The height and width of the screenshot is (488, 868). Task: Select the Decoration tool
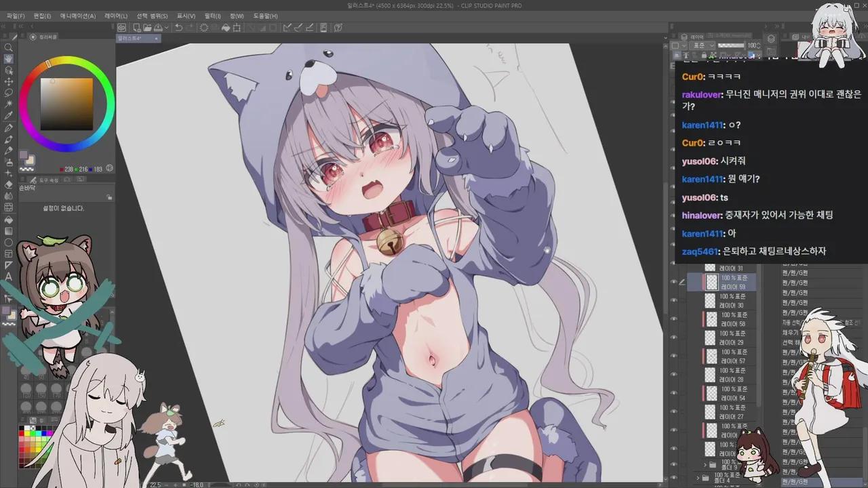pyautogui.click(x=9, y=173)
